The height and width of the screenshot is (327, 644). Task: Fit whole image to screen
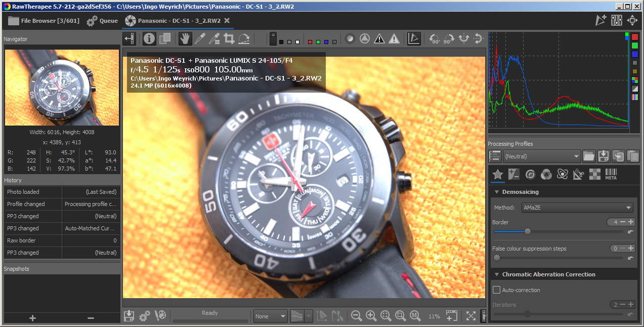(385, 316)
